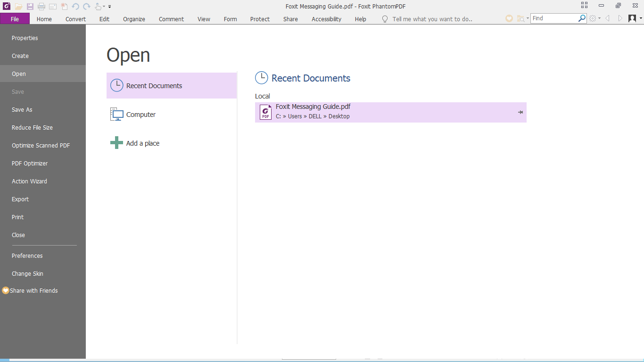This screenshot has height=362, width=644.
Task: Open the Protect ribbon tab
Action: [260, 19]
